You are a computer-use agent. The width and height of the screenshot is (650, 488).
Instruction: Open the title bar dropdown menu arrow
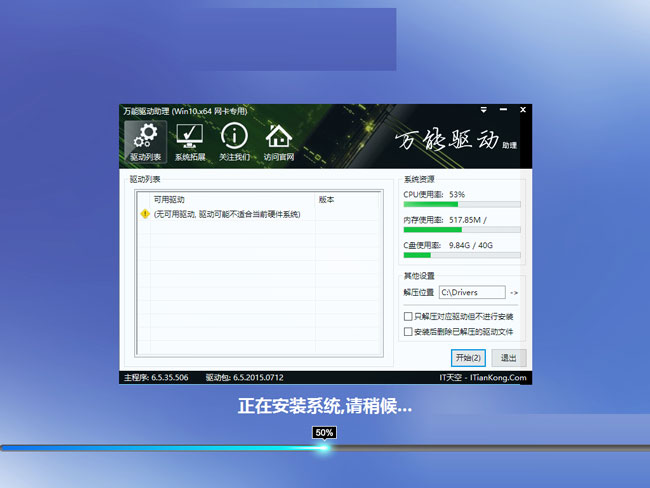point(483,110)
